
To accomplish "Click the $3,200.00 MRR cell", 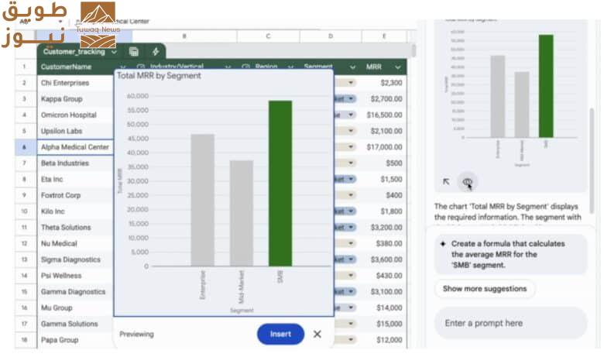I will pyautogui.click(x=384, y=227).
